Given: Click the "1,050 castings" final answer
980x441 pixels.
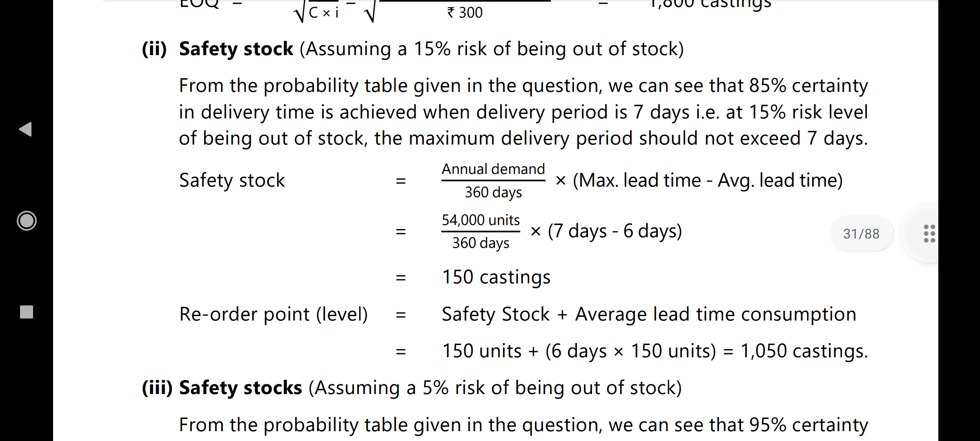Looking at the screenshot, I should point(804,351).
